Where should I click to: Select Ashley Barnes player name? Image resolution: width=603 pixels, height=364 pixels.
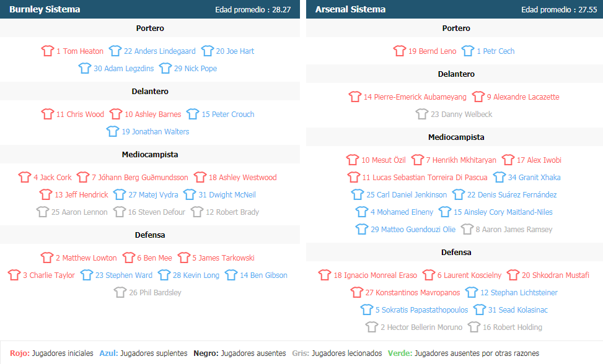click(152, 115)
